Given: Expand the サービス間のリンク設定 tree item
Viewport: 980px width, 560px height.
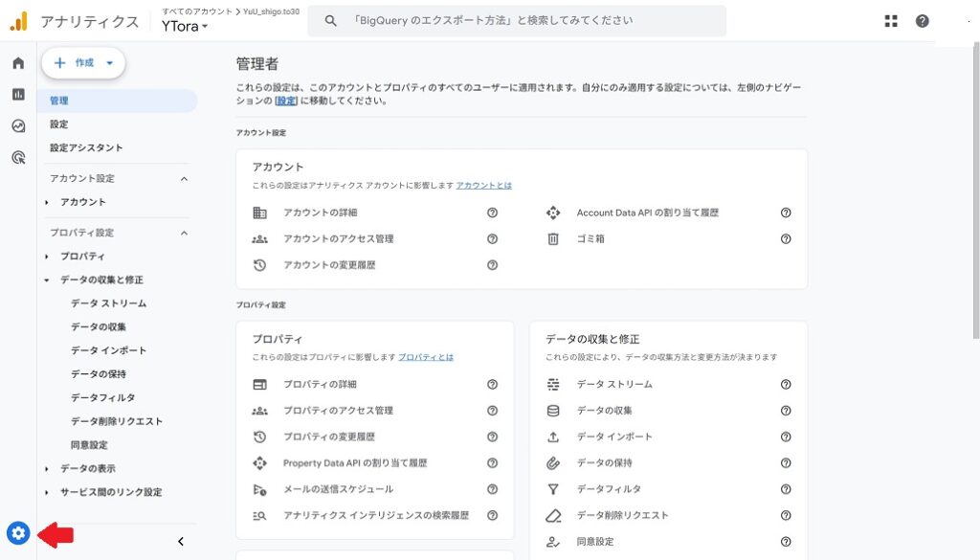Looking at the screenshot, I should click(47, 492).
